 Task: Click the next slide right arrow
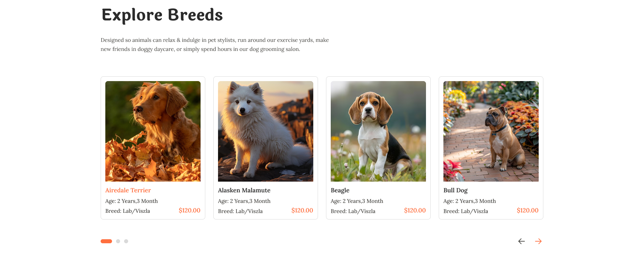coord(538,241)
